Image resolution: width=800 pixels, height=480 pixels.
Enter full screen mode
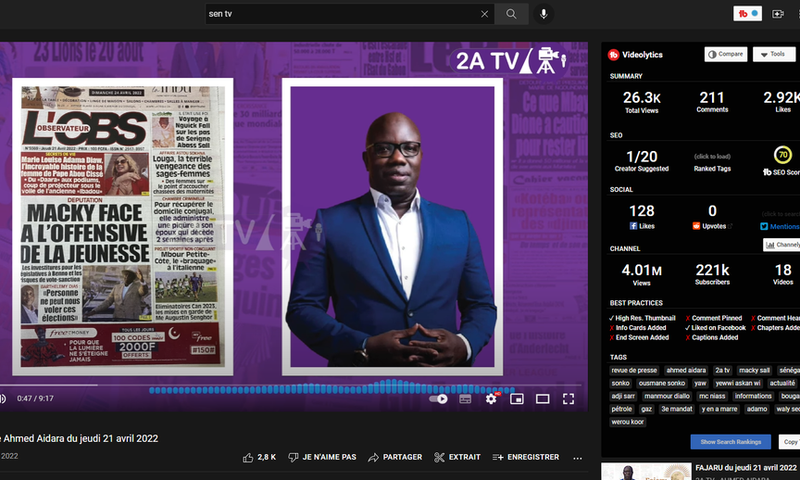568,399
